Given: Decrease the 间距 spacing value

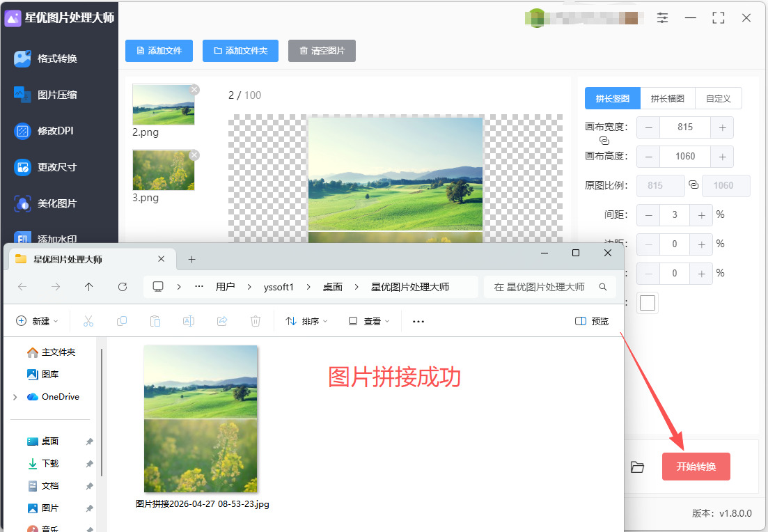Looking at the screenshot, I should coord(648,215).
